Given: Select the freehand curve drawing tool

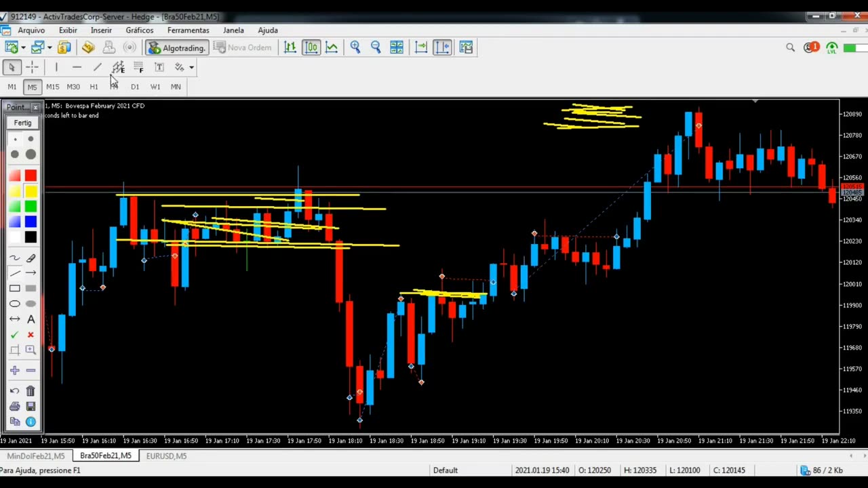Looking at the screenshot, I should (x=15, y=258).
